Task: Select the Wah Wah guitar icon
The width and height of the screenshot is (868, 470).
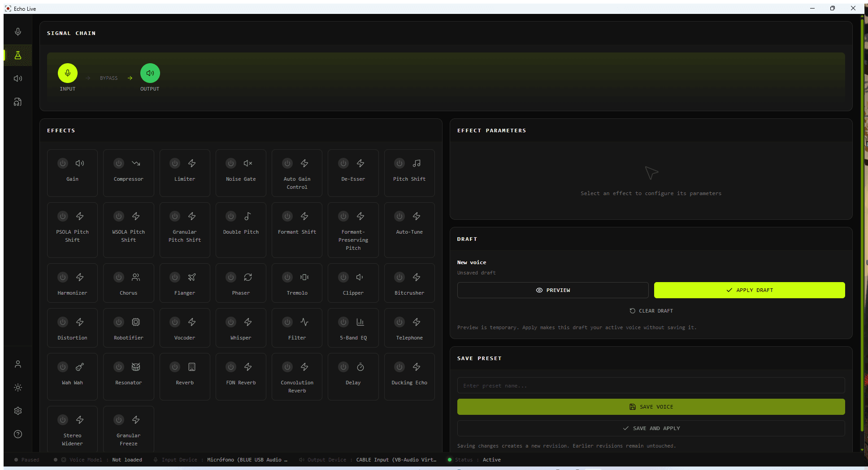Action: pos(80,367)
